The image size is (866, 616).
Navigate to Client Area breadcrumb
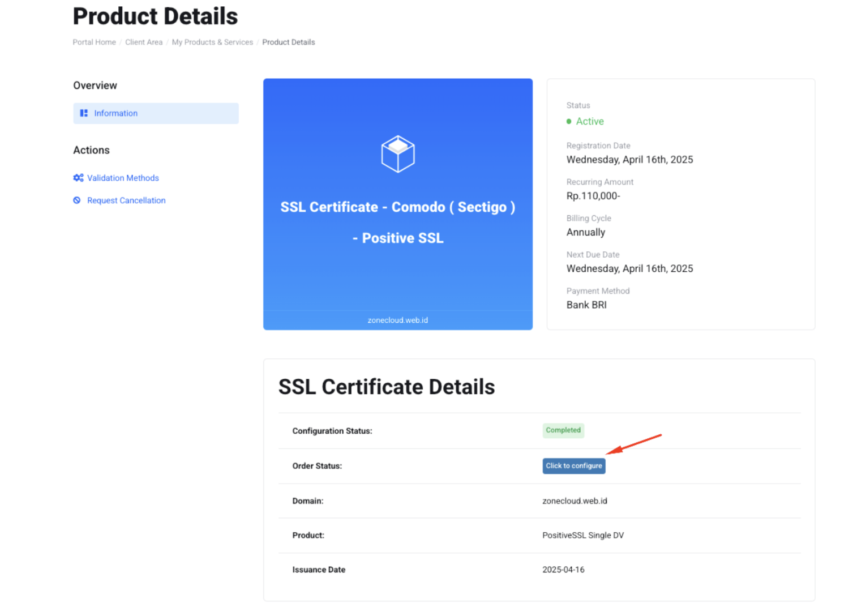pos(144,42)
